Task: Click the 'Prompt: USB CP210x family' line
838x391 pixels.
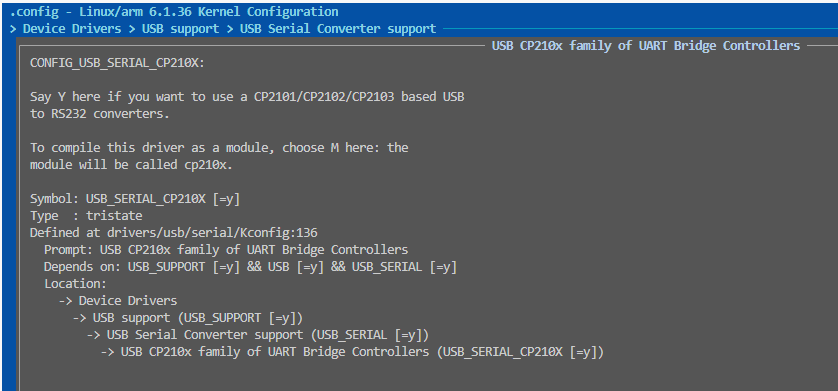Action: 226,250
